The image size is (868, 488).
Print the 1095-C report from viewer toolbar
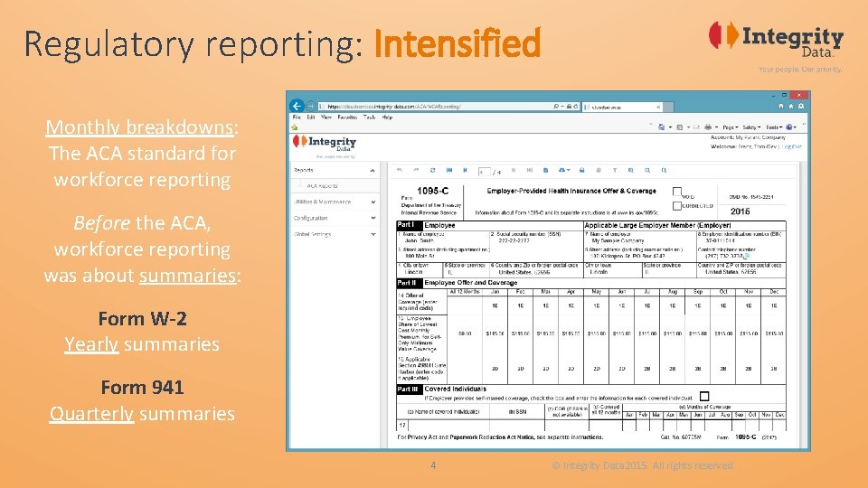[581, 171]
